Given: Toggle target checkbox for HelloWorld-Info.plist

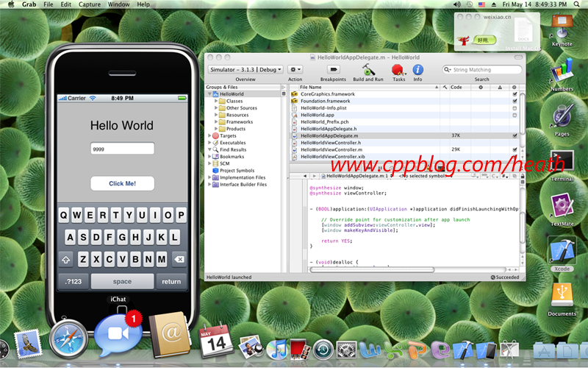Looking at the screenshot, I should (514, 108).
